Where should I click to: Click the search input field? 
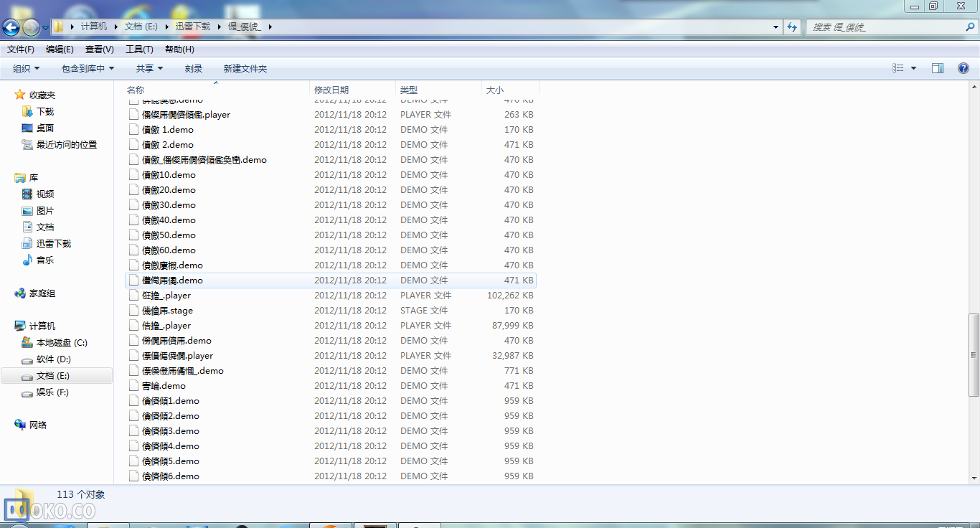pyautogui.click(x=886, y=27)
